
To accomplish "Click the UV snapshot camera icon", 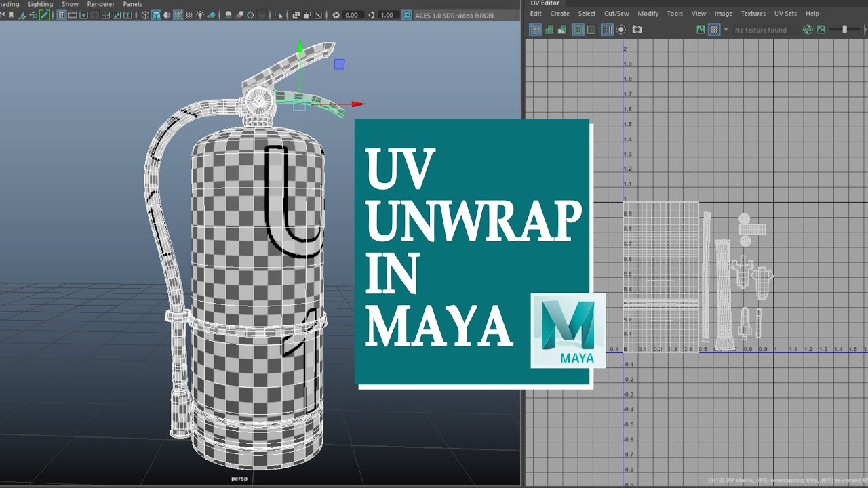I will (x=637, y=29).
